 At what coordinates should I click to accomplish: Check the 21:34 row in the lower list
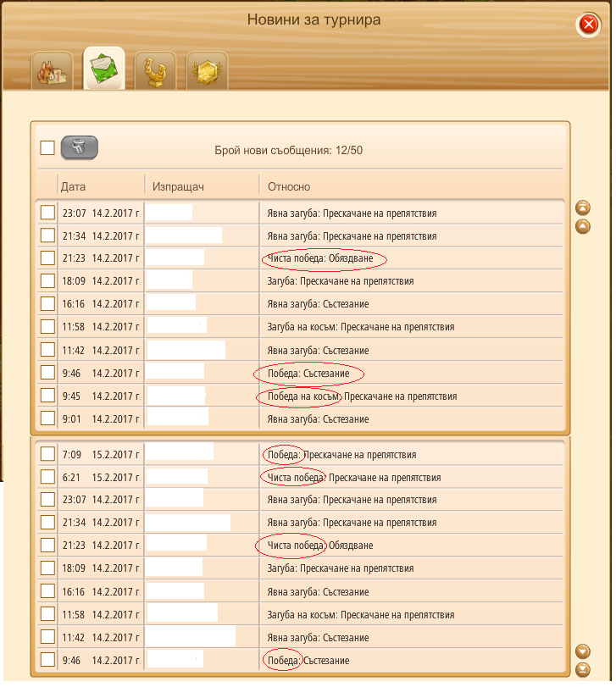click(x=47, y=522)
